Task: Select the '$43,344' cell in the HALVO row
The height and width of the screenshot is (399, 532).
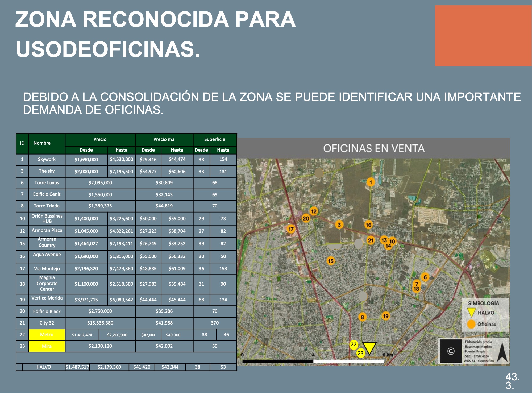Action: click(170, 367)
